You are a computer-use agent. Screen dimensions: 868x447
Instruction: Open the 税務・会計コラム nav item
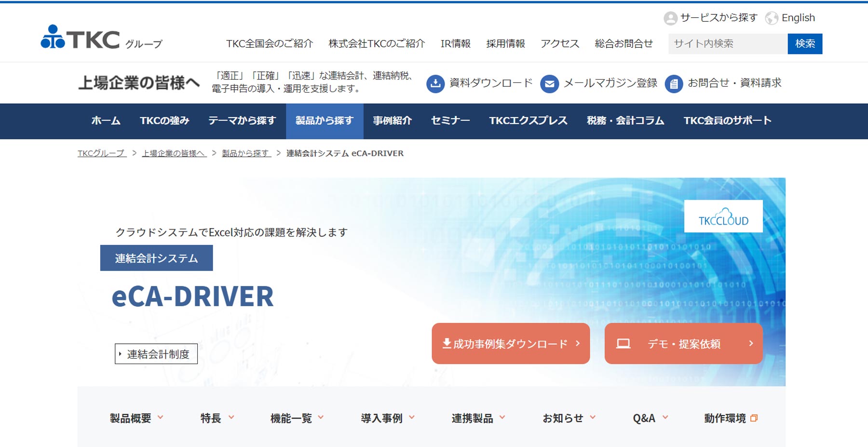point(625,121)
